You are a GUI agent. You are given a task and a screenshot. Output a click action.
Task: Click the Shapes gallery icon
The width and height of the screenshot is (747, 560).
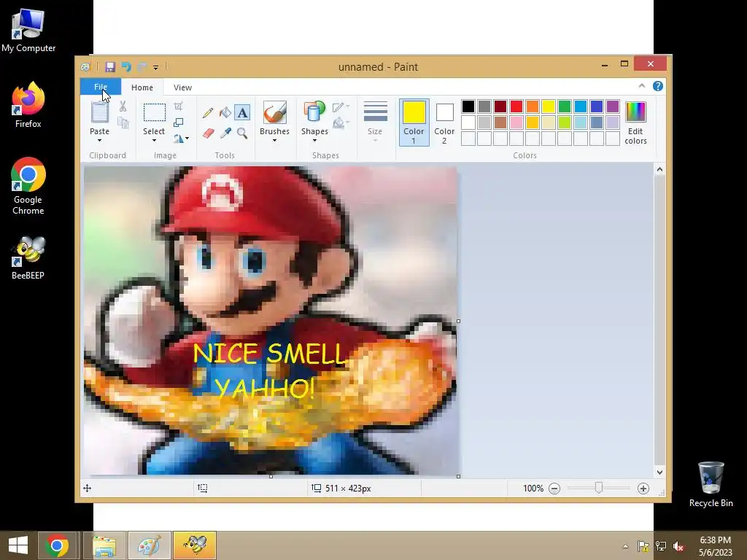pyautogui.click(x=314, y=113)
